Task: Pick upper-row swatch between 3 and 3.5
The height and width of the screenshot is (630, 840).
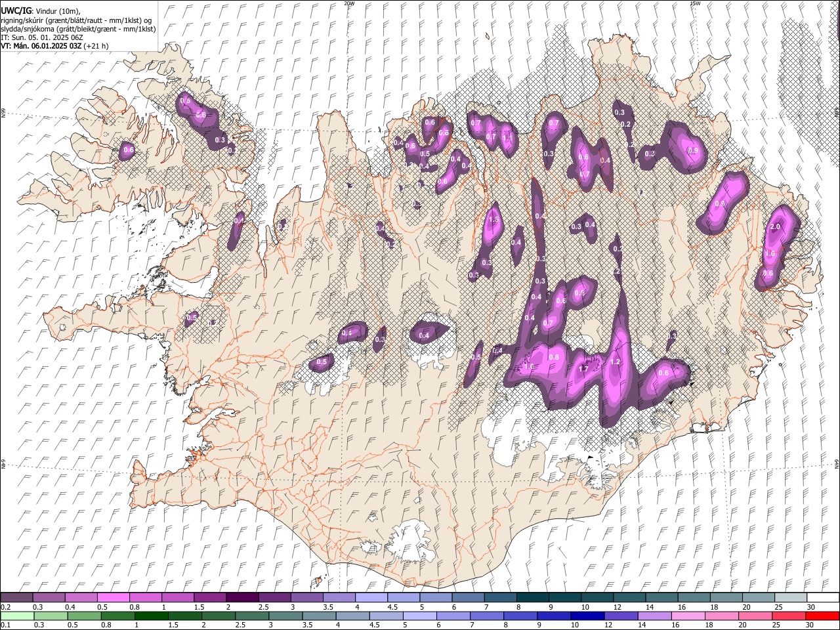Action: point(306,597)
